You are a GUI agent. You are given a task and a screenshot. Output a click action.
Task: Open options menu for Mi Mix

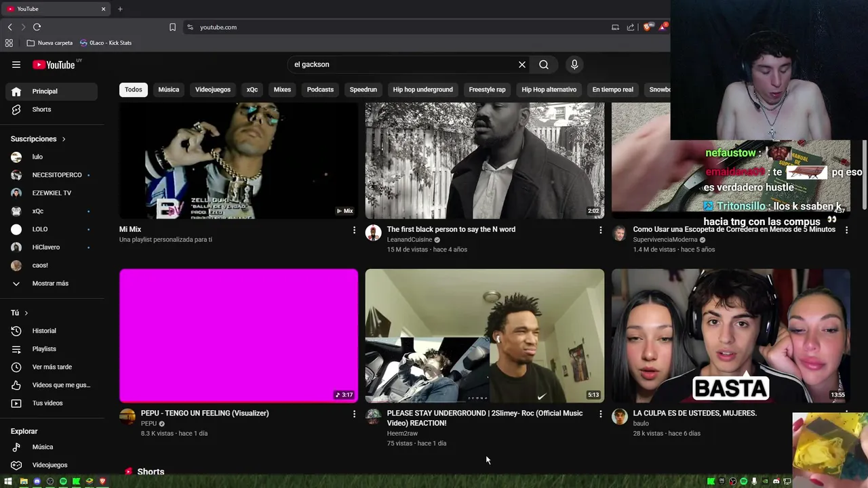[354, 230]
